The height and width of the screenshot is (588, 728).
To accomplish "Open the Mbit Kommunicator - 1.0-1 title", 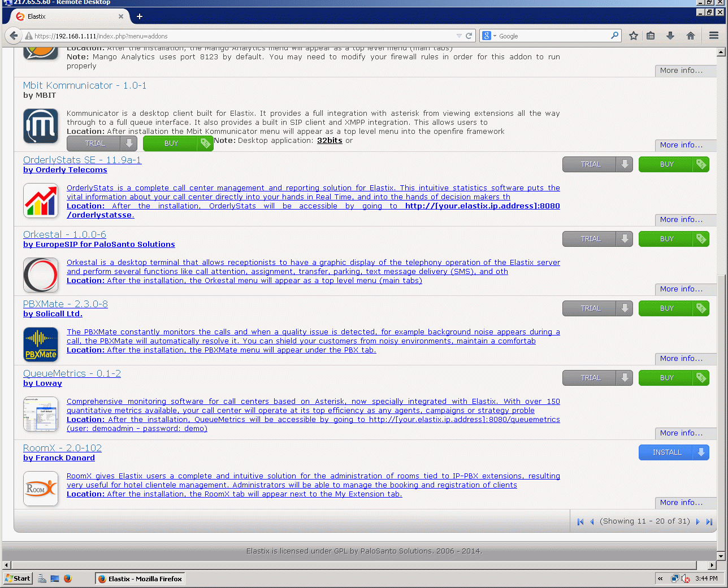I will pyautogui.click(x=85, y=85).
